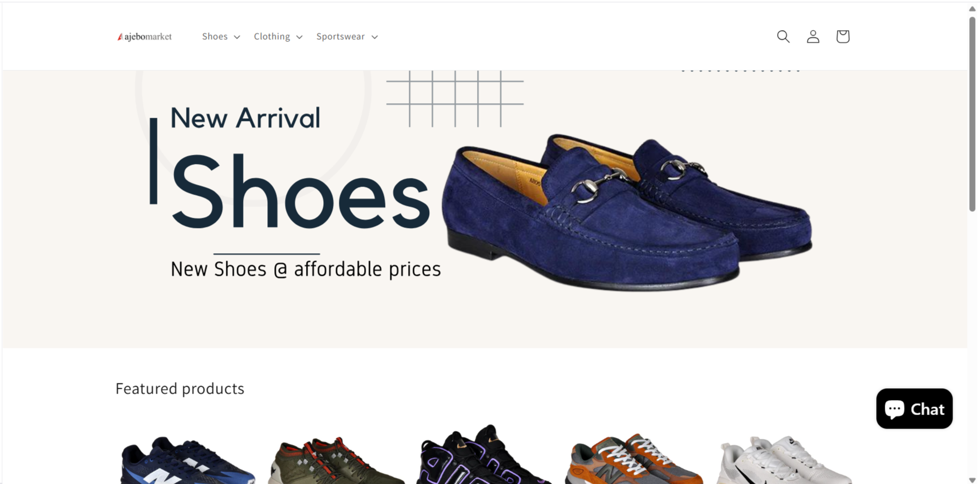Viewport: 980px width, 484px height.
Task: Open the shopping cart icon
Action: (843, 37)
